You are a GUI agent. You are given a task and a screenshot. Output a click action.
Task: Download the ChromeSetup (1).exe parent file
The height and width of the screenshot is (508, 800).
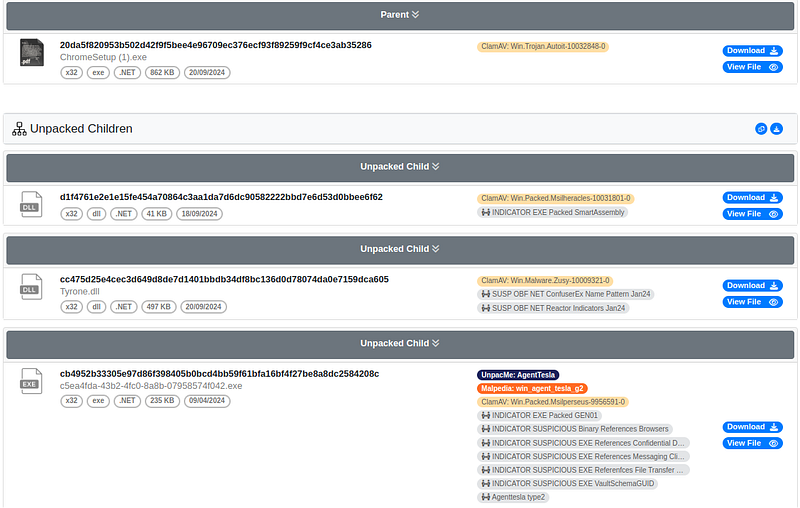752,51
